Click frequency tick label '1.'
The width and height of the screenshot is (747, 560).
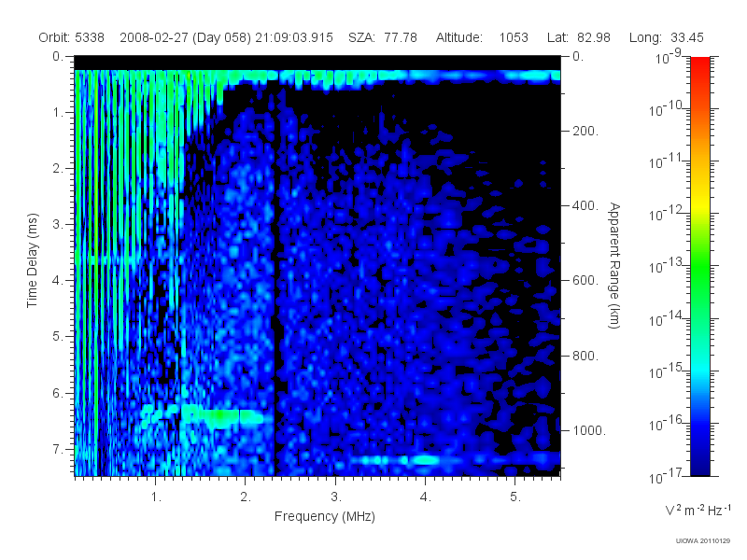pyautogui.click(x=156, y=497)
